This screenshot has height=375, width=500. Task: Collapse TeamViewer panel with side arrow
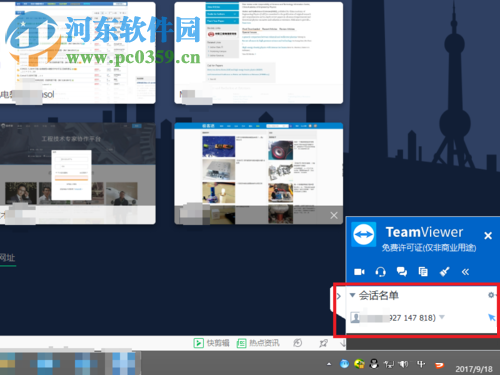338,296
